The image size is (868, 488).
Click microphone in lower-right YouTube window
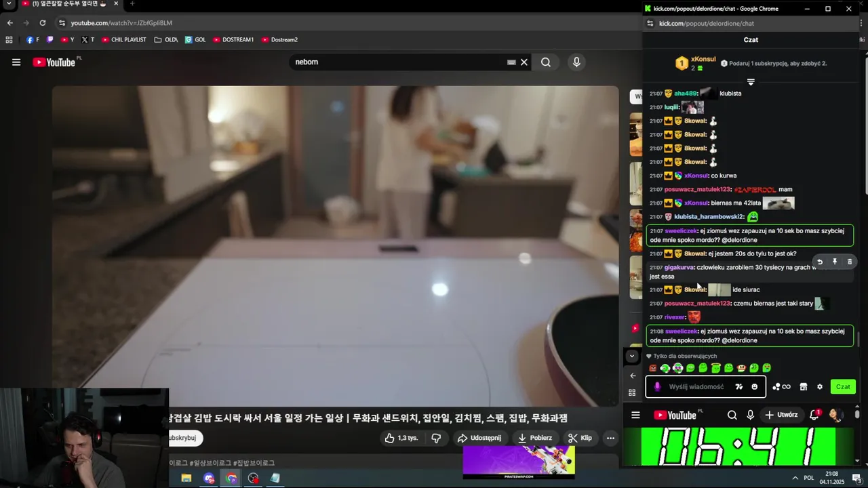(x=750, y=415)
